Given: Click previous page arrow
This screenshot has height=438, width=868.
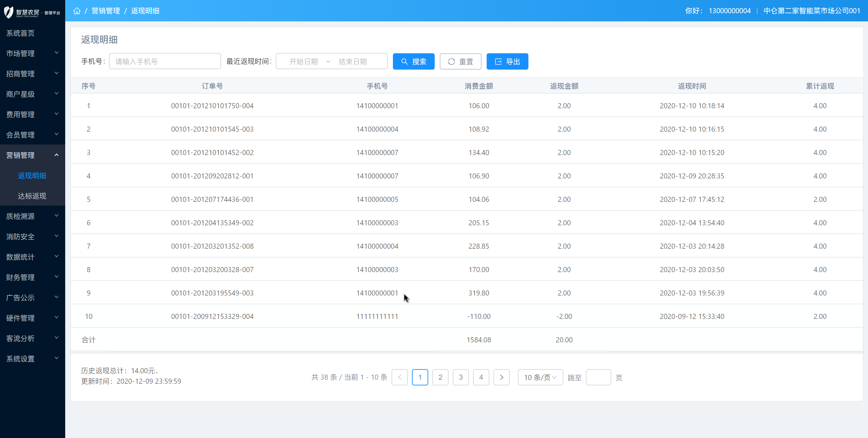Looking at the screenshot, I should [x=399, y=377].
